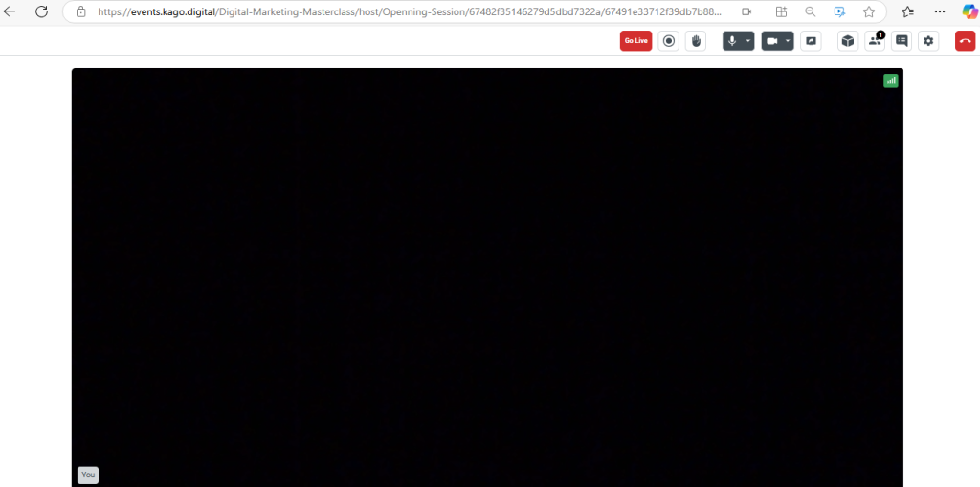Open meeting settings gear
Screen dimensions: 980x487
click(x=928, y=41)
